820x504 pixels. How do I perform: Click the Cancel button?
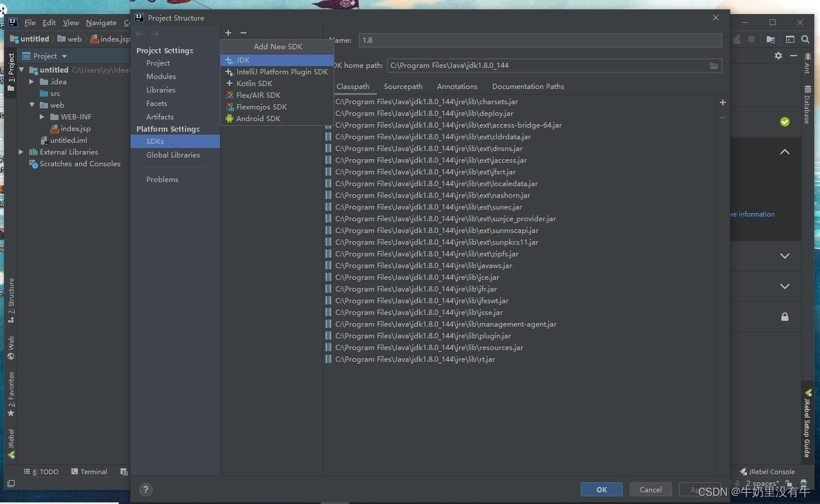tap(651, 490)
